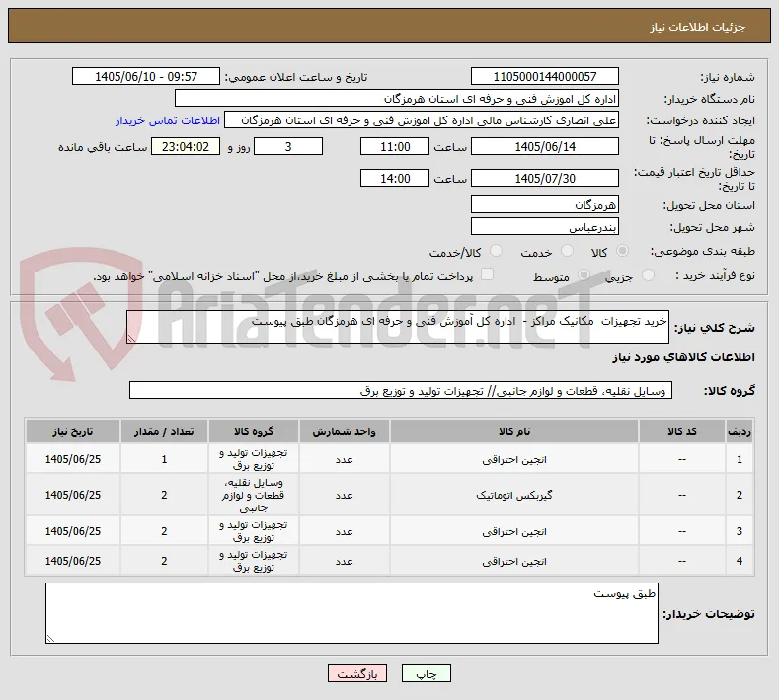Select the متوسط purchase type radio
Image resolution: width=779 pixels, height=700 pixels.
(584, 274)
